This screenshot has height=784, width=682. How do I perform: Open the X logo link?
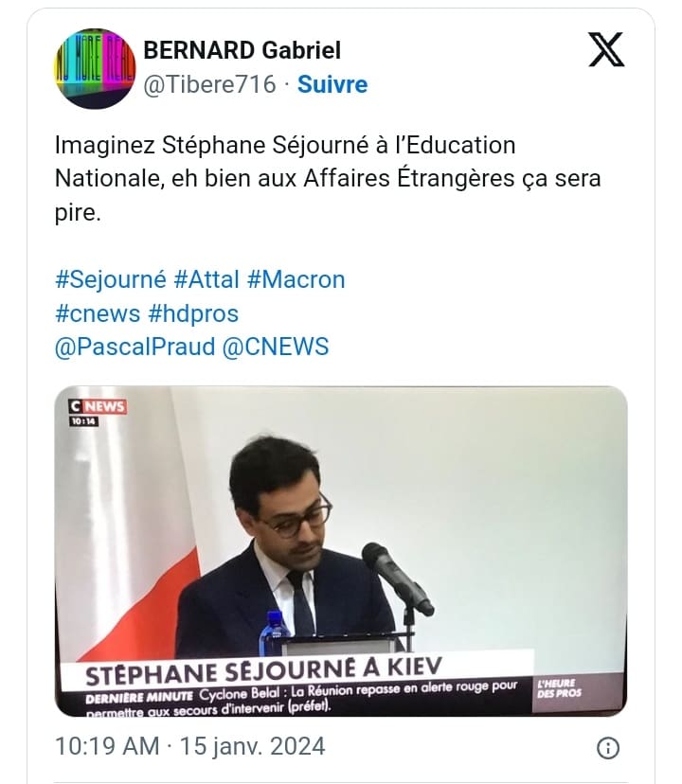click(606, 49)
